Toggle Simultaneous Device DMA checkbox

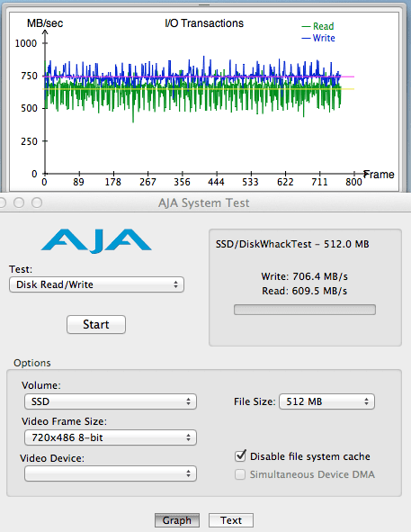(240, 474)
